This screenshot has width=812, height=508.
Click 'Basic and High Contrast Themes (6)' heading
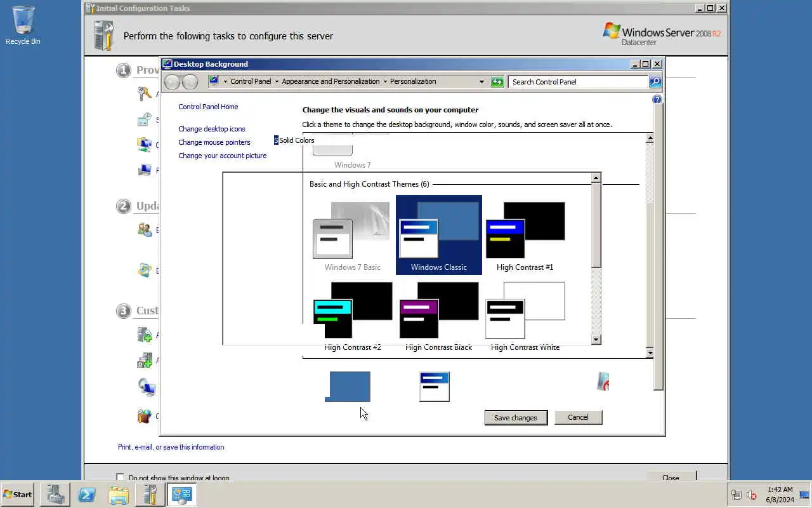pos(369,184)
